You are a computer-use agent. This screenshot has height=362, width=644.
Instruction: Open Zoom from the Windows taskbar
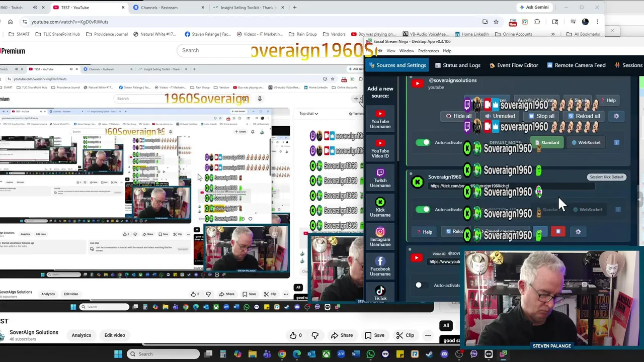click(x=341, y=354)
